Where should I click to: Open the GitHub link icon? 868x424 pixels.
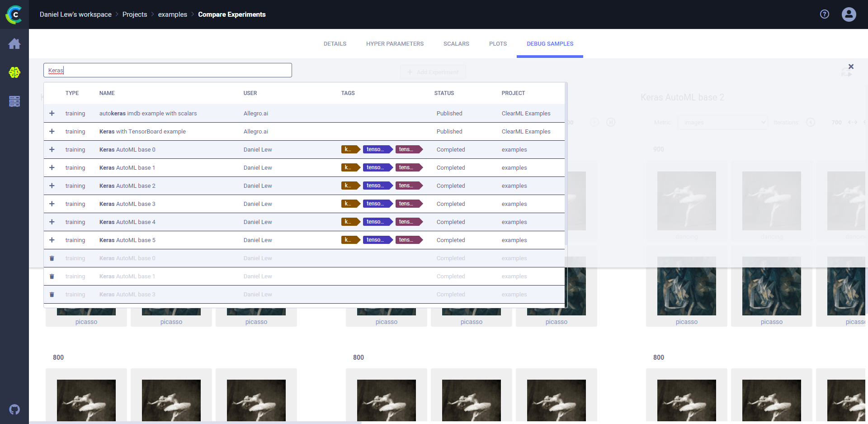[x=14, y=410]
